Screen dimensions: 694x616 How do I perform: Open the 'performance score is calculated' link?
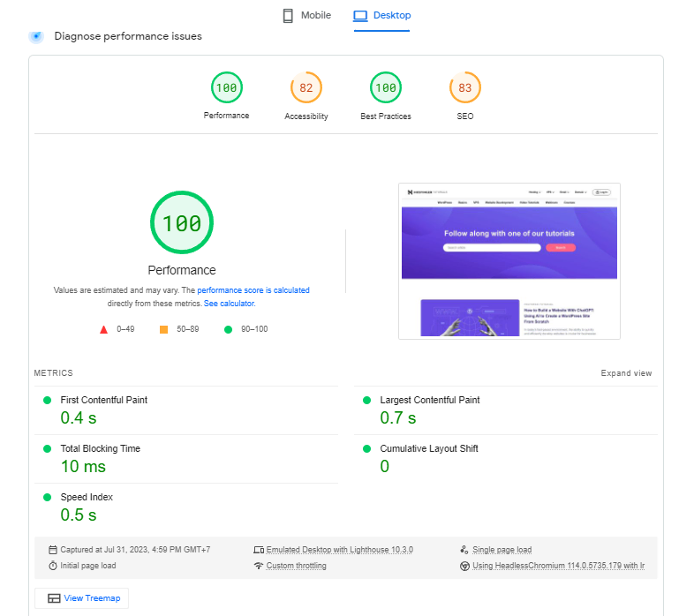[253, 290]
